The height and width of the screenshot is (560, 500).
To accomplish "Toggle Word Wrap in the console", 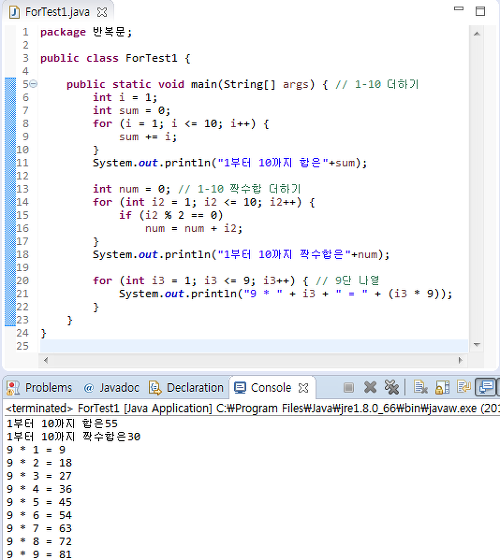I will [464, 387].
